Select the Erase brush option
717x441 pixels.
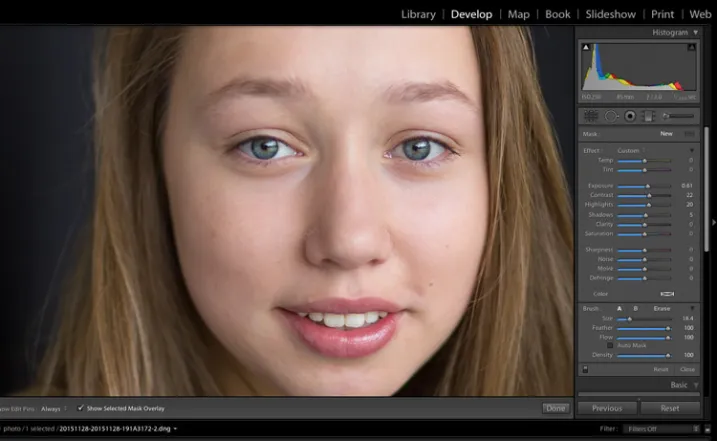[662, 309]
